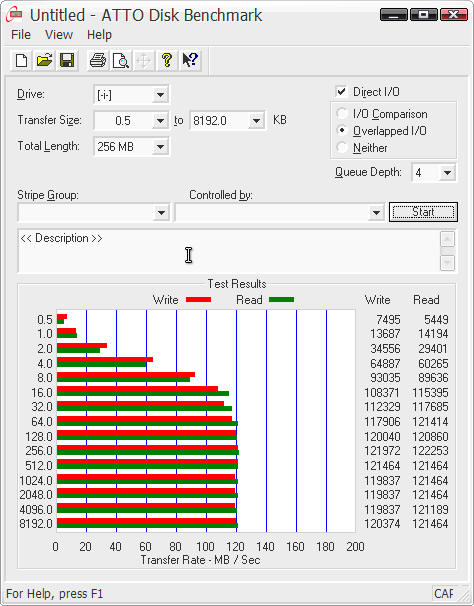Click the New document toolbar icon
474x606 pixels.
tap(21, 60)
